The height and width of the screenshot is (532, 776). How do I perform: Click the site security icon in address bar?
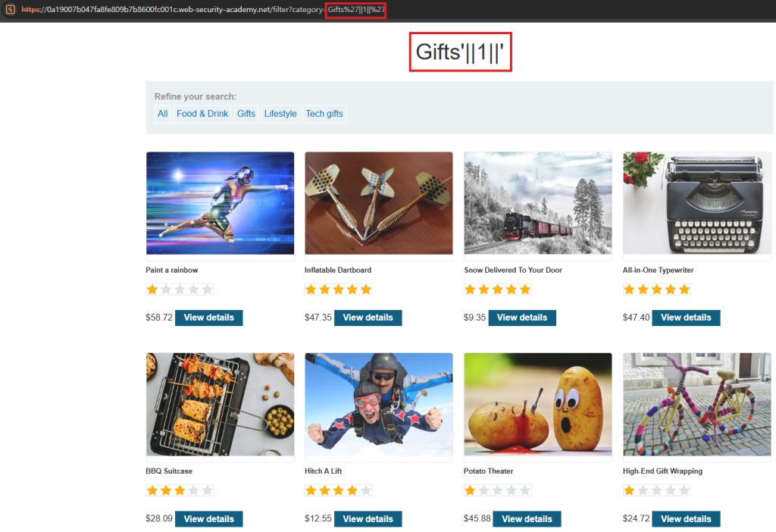pyautogui.click(x=10, y=9)
